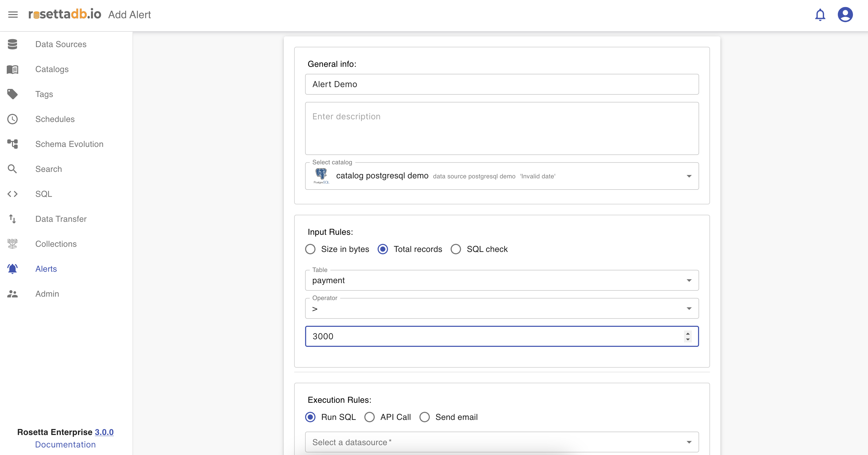868x455 pixels.
Task: Expand the Select catalog dropdown
Action: [689, 176]
